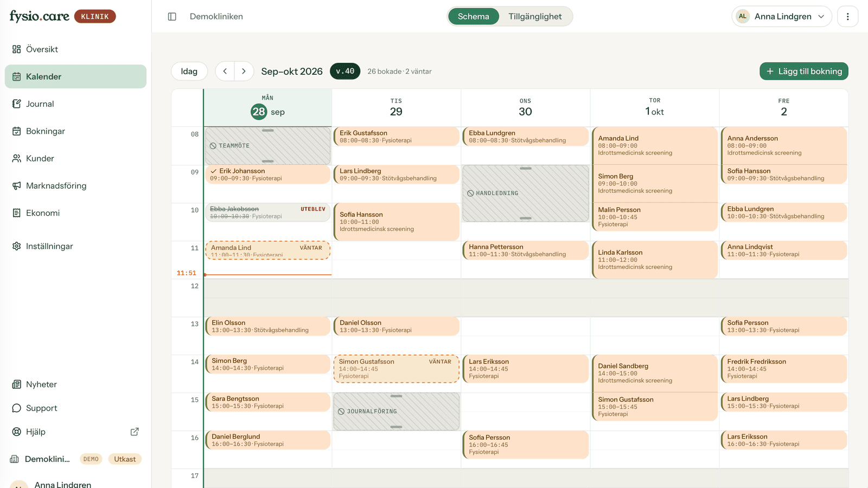The height and width of the screenshot is (488, 868).
Task: Open Fredrik Fredriksson 14:00 booking
Action: click(784, 369)
